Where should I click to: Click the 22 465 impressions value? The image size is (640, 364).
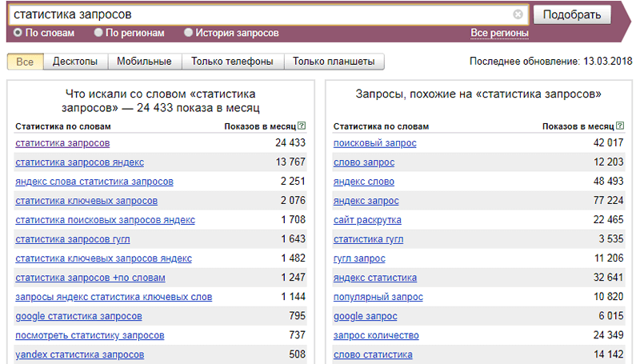pos(608,219)
